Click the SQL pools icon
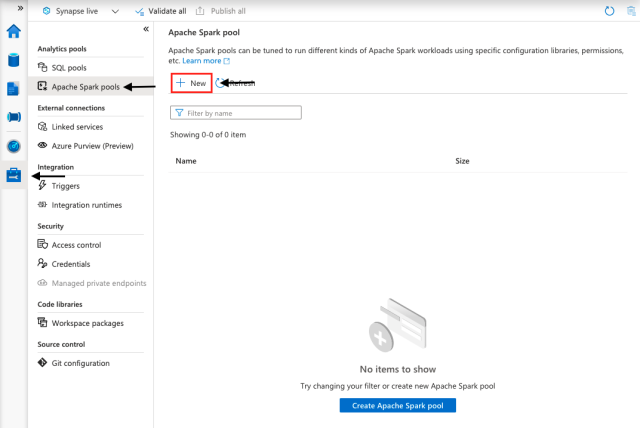640x428 pixels. 42,67
